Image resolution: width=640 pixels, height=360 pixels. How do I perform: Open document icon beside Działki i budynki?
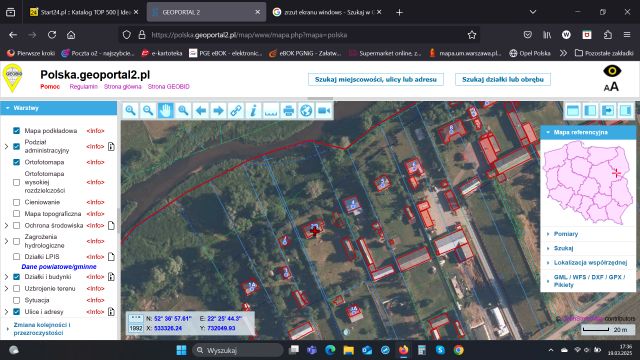[x=111, y=277]
